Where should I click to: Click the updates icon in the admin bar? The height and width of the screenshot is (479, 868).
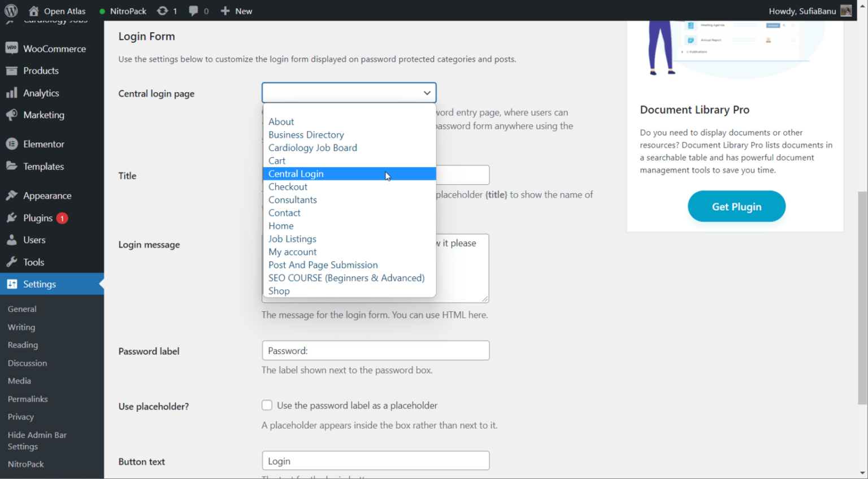tap(162, 10)
